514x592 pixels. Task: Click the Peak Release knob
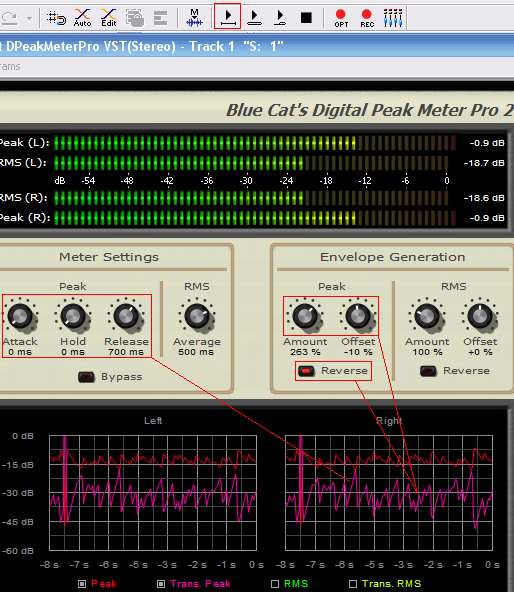[x=126, y=316]
